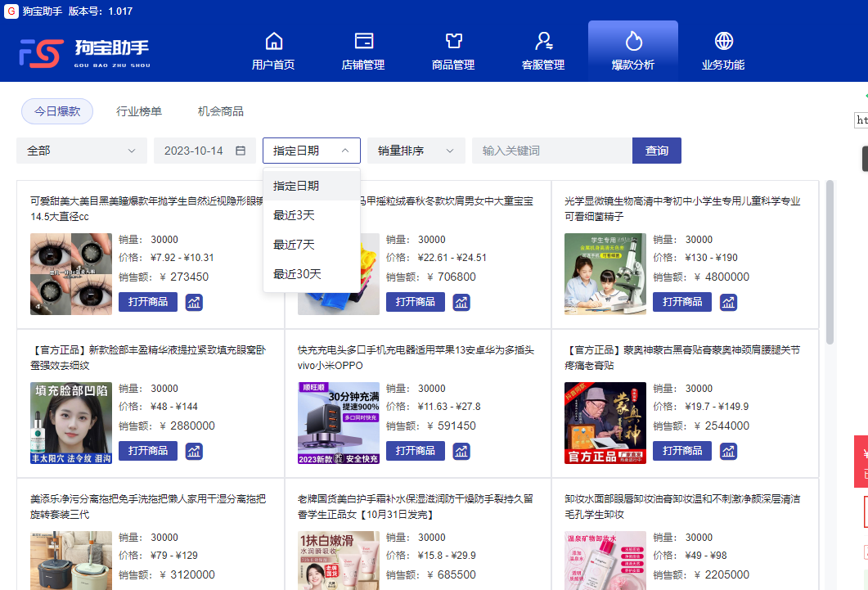
Task: Click the 爆款分析 flame icon
Action: [x=633, y=41]
